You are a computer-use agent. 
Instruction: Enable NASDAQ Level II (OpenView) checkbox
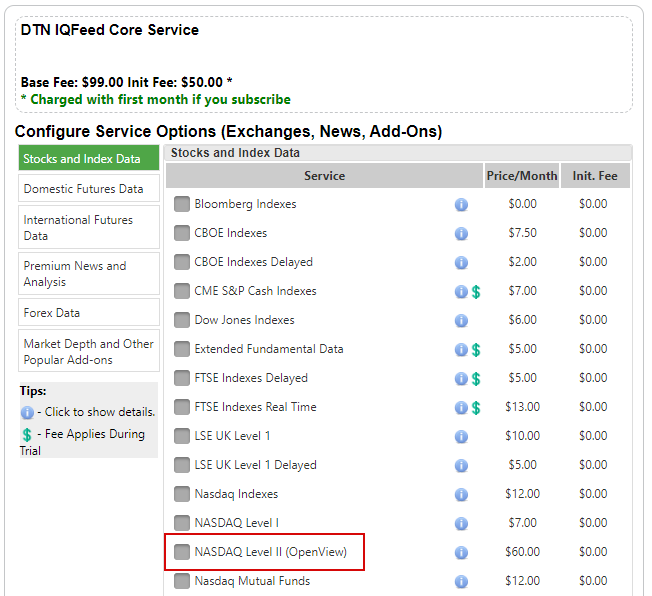[x=182, y=552]
